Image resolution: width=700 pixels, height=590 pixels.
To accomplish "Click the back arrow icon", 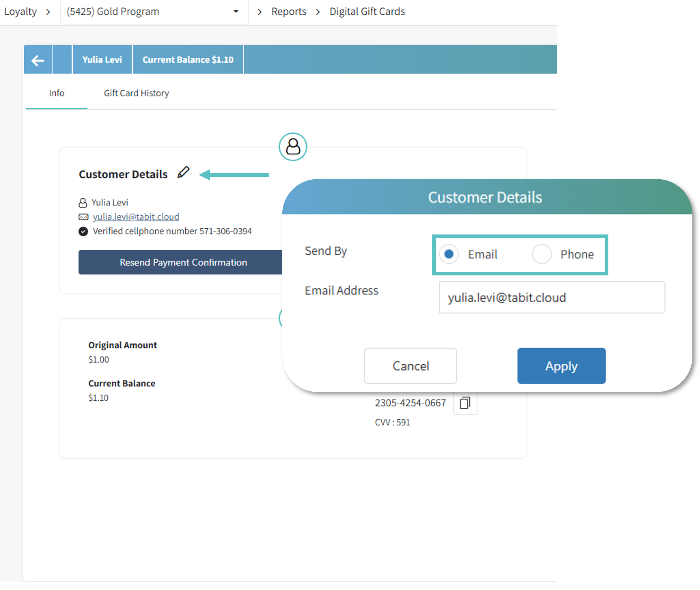I will click(38, 60).
